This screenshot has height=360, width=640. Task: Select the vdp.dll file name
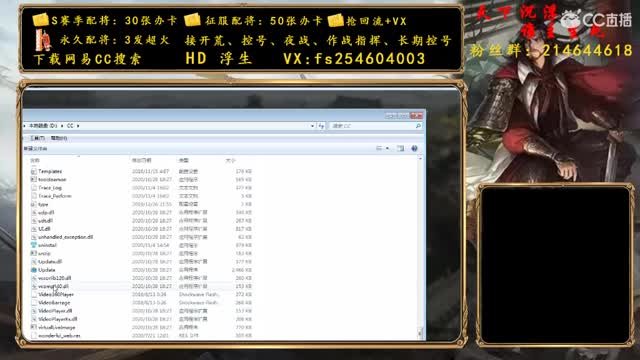tap(46, 212)
